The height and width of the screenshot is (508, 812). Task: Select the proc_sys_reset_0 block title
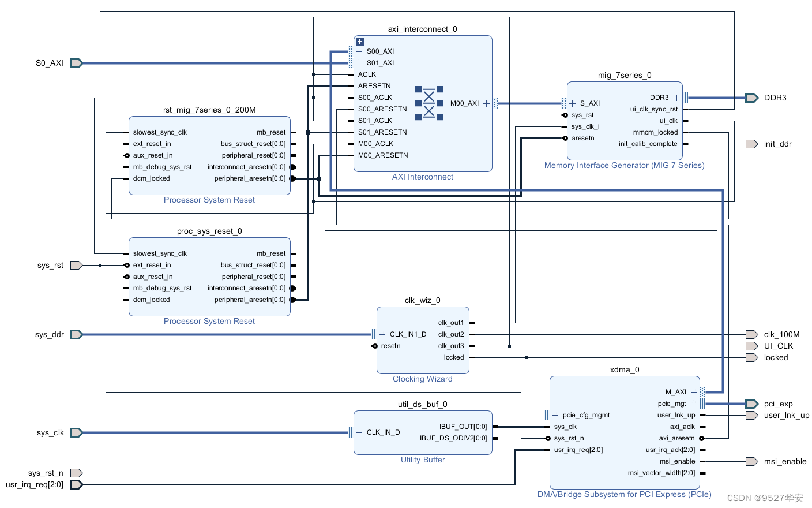click(209, 231)
